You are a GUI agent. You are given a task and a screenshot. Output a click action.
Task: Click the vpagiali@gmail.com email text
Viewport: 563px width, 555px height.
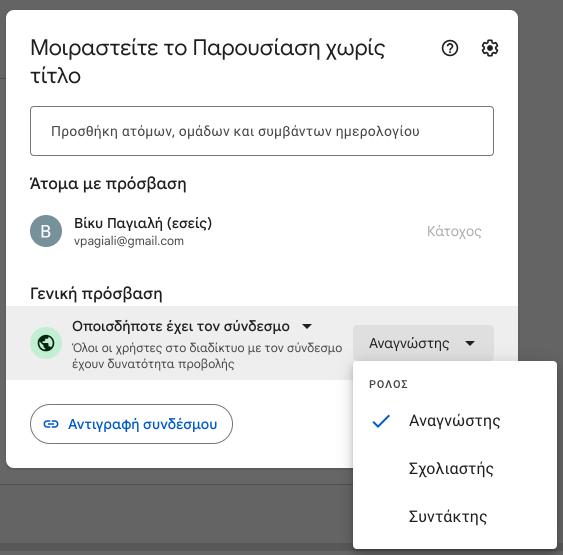tap(129, 241)
